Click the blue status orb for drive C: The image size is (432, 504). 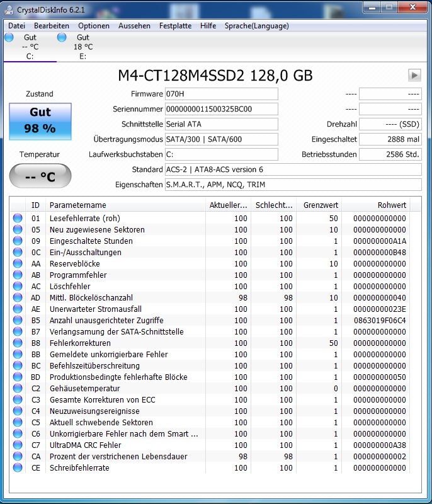(9, 37)
